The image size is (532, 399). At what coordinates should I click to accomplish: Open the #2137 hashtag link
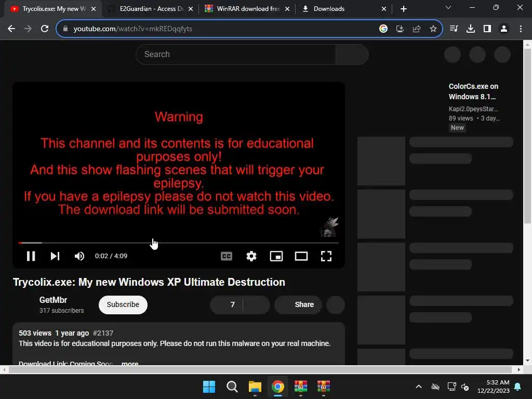pos(103,333)
